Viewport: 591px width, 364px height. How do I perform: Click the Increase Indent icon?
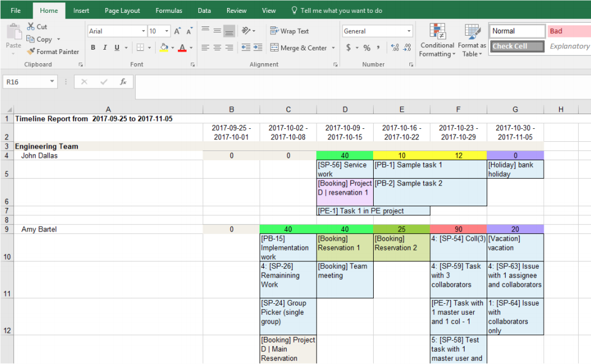[259, 48]
